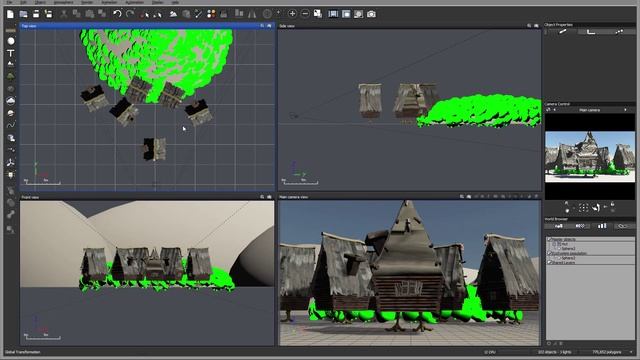Select the ventilator fan tool
640x360 pixels.
tap(11, 162)
